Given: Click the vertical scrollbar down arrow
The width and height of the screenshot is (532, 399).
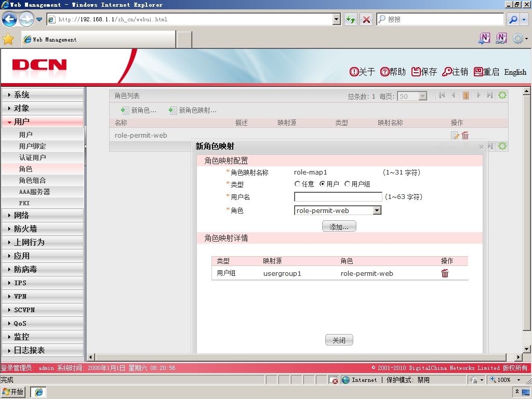Looking at the screenshot, I should (527, 349).
